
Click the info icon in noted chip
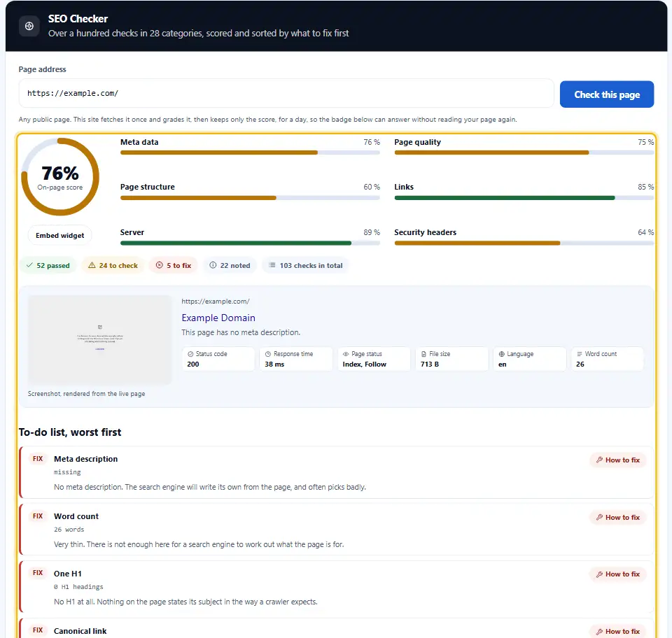(213, 265)
